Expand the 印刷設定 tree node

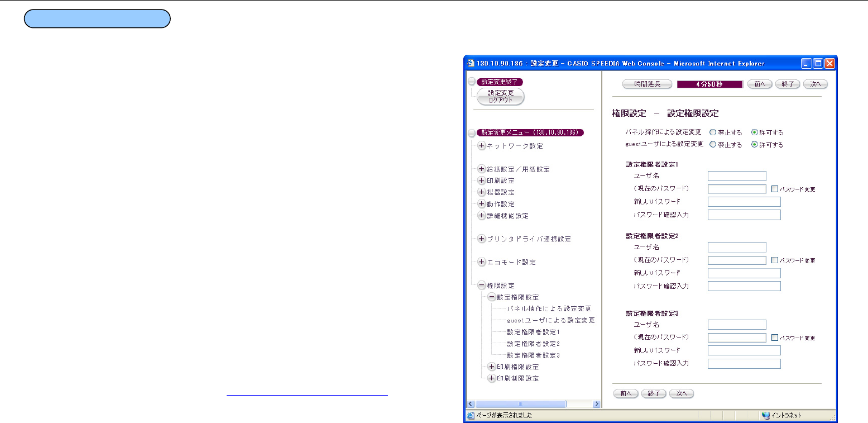tap(482, 180)
